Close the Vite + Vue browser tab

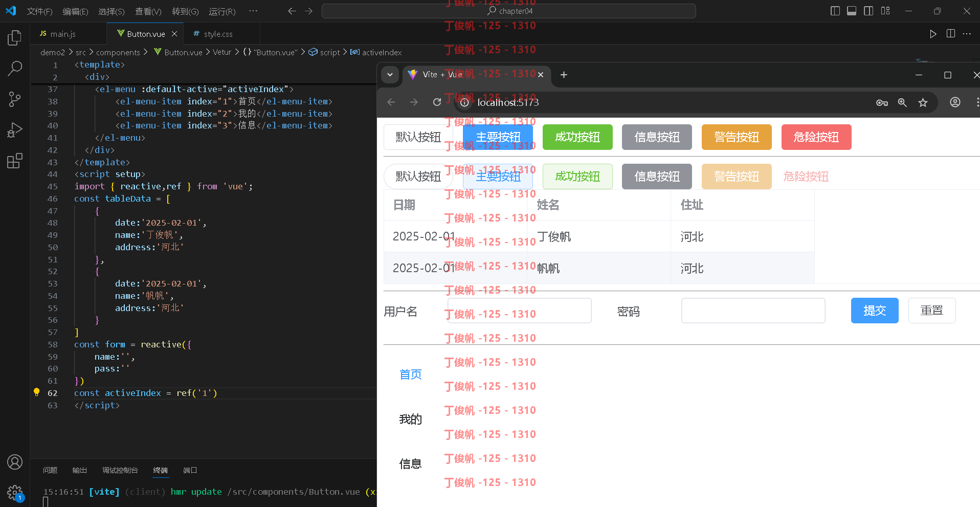point(541,75)
